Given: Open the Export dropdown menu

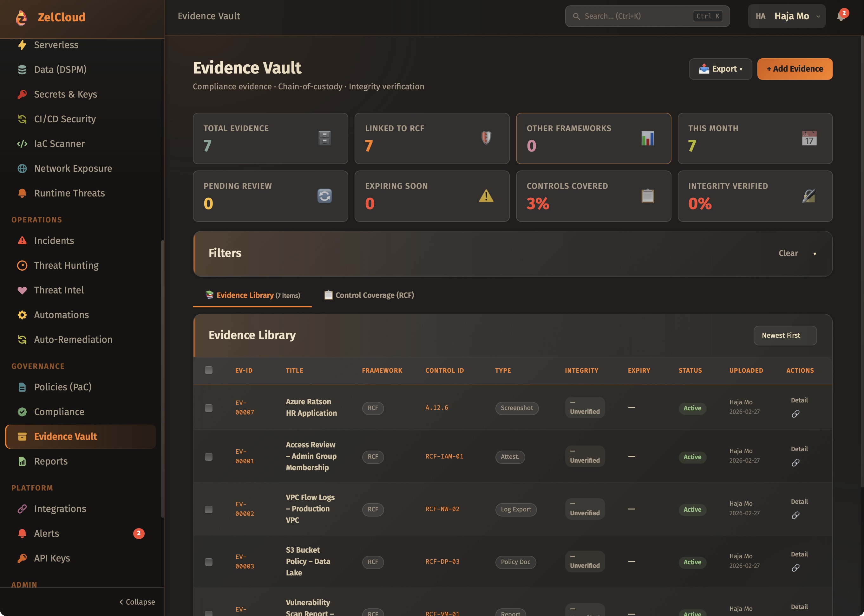Looking at the screenshot, I should (720, 69).
